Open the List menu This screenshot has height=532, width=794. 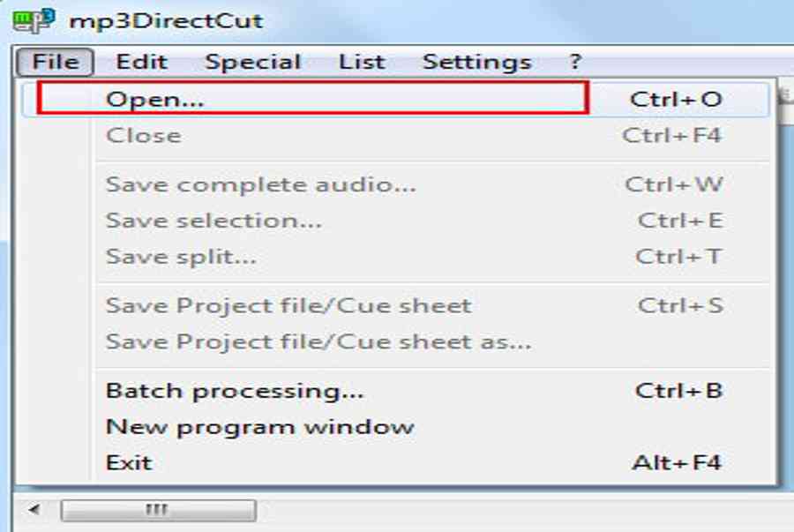[362, 63]
